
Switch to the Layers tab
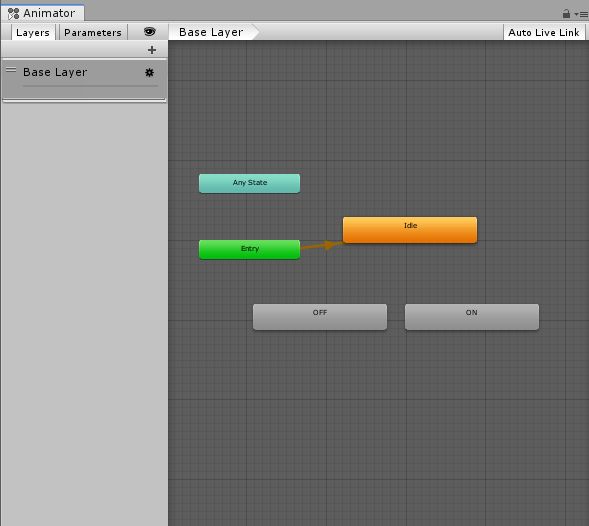[33, 32]
